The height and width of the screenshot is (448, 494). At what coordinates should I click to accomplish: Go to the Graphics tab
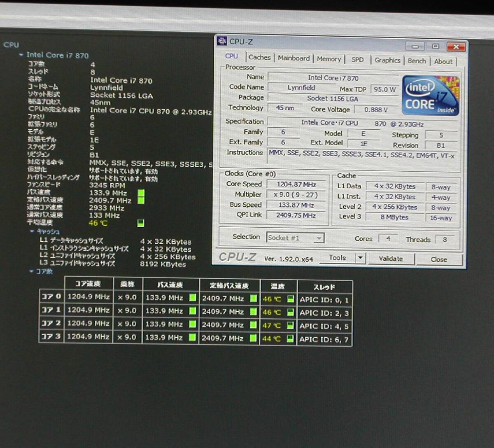[387, 60]
